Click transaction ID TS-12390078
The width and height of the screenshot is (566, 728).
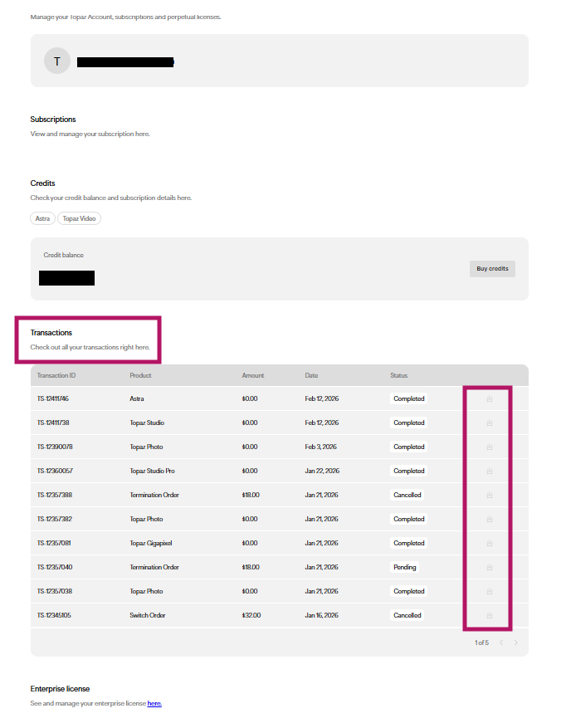pyautogui.click(x=55, y=447)
